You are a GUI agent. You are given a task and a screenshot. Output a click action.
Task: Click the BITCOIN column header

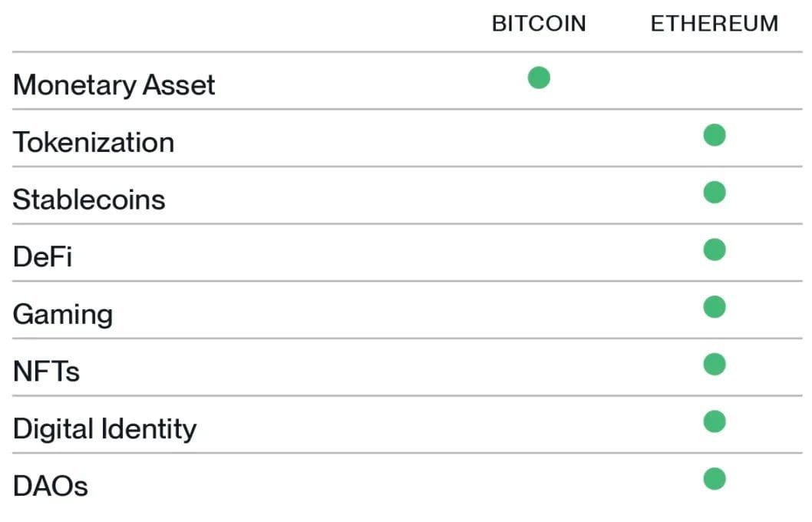[x=539, y=23]
